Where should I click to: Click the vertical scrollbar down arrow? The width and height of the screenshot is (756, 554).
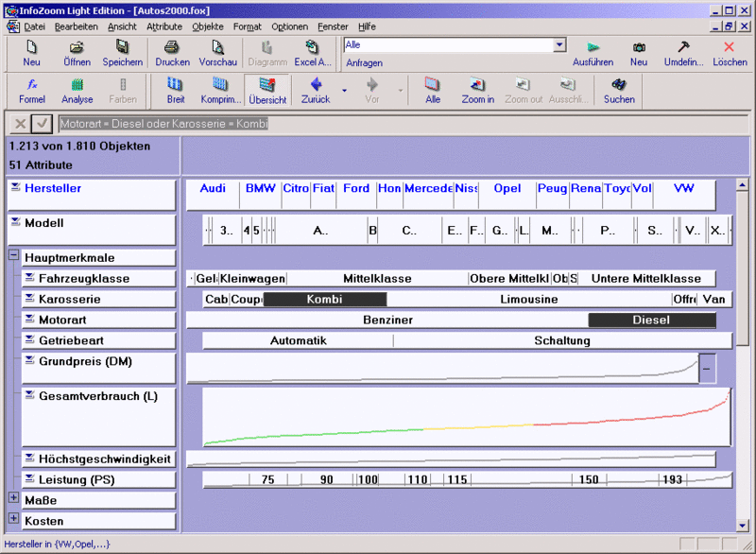point(743,526)
